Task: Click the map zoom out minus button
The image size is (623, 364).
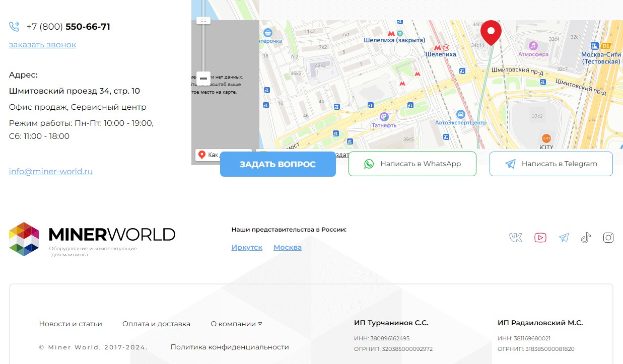Action: (x=203, y=79)
